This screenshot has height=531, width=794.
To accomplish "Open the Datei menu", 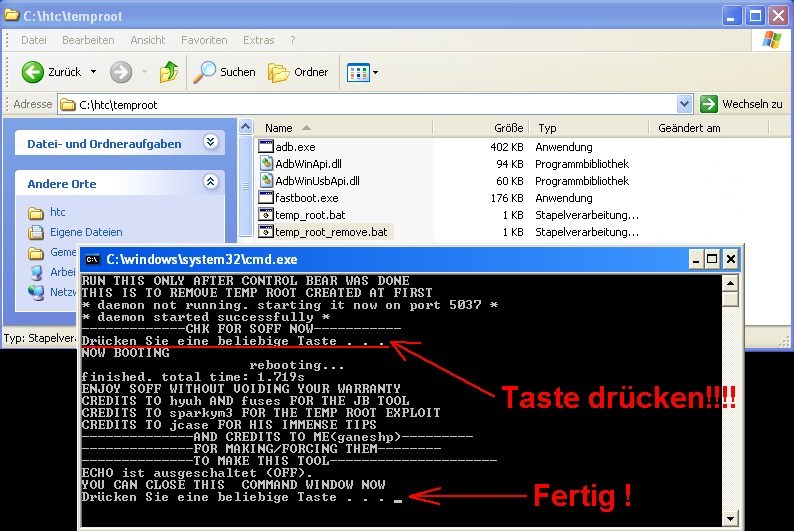I will point(33,40).
